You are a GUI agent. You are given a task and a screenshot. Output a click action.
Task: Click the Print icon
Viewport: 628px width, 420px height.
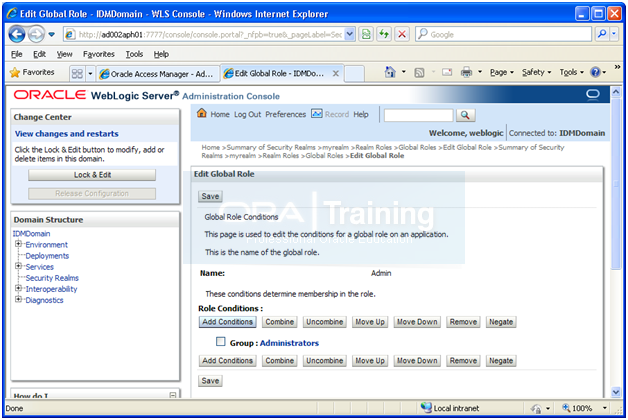coord(466,72)
